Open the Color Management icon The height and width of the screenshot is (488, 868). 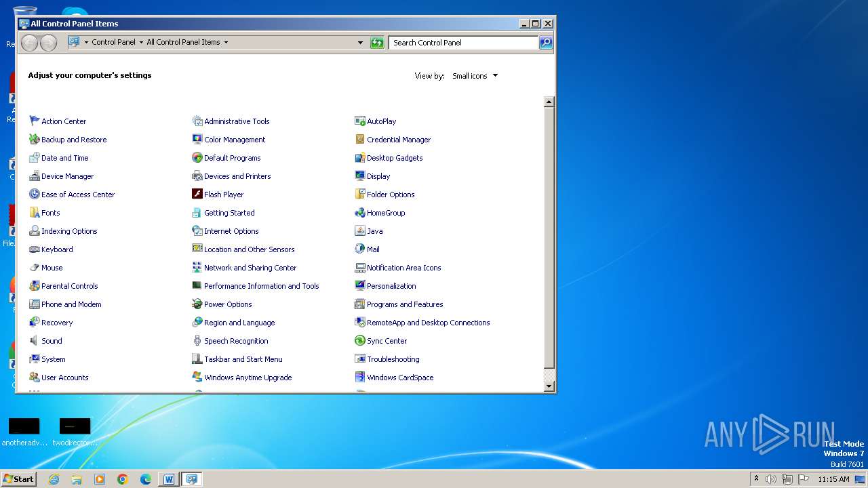197,139
